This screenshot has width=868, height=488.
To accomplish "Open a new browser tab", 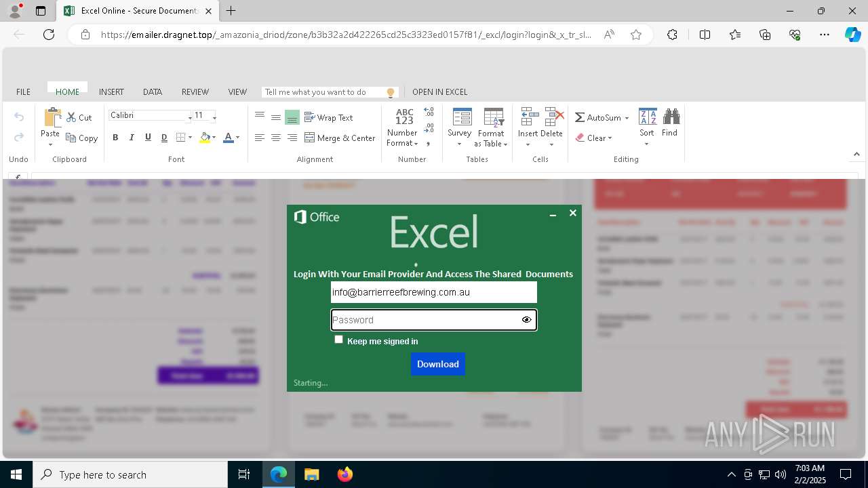I will (x=231, y=11).
